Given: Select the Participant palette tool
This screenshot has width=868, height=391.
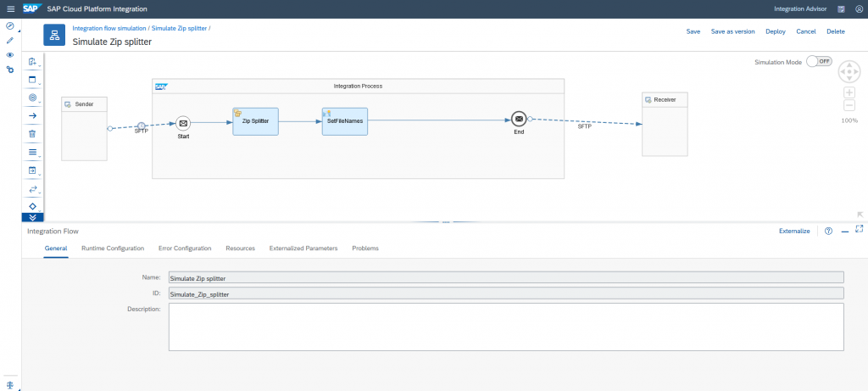Looking at the screenshot, I should 33,62.
